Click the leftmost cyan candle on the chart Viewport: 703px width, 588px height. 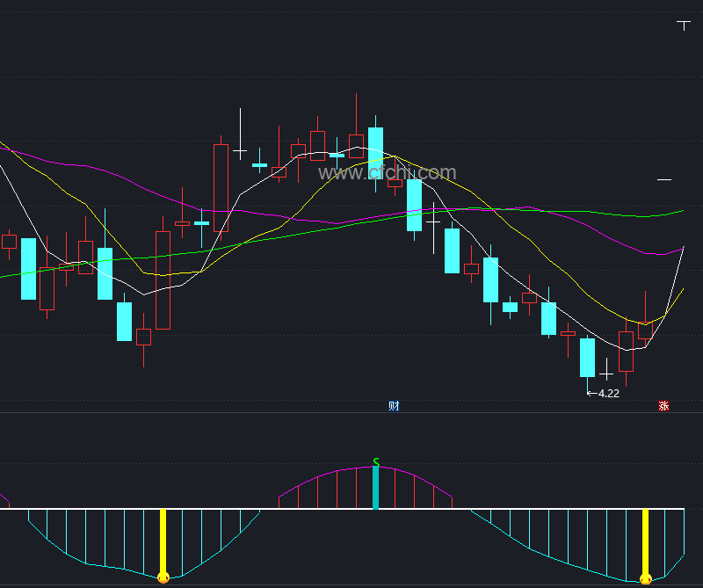(28, 269)
